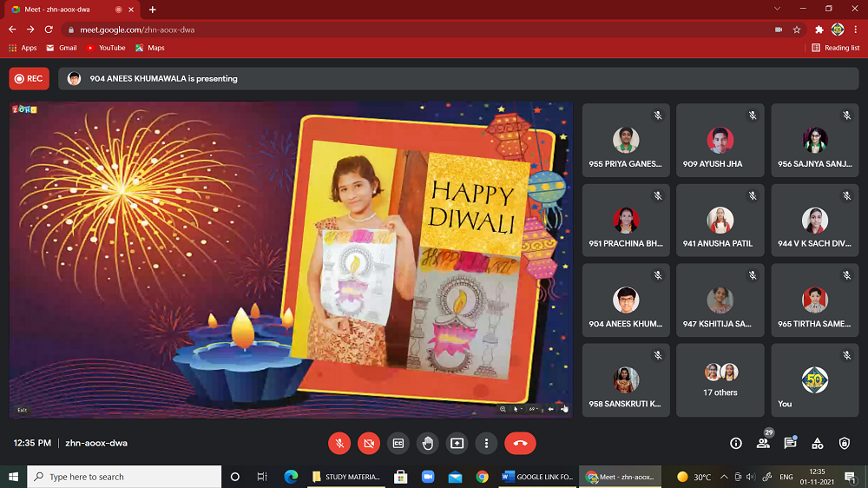Screen dimensions: 868x488
Task: Open the chat with everyone panel
Action: (790, 443)
